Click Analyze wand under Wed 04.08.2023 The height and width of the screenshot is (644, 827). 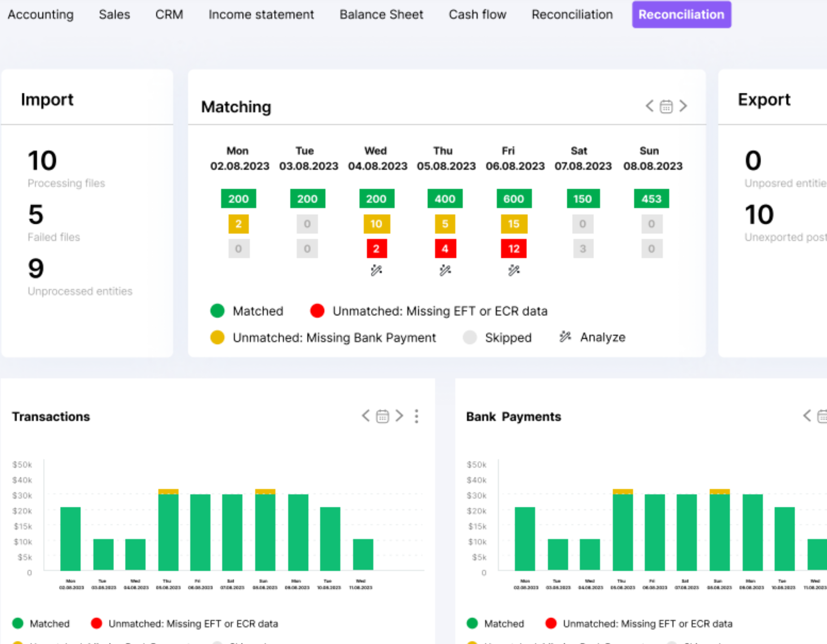tap(376, 270)
